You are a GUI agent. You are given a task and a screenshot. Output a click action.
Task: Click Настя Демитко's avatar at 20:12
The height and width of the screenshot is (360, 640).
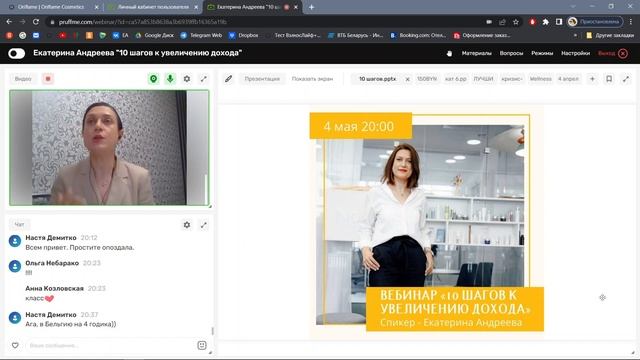[x=15, y=241]
